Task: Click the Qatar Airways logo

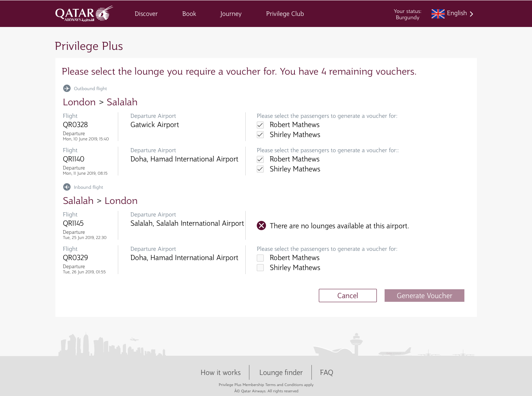Action: (84, 14)
